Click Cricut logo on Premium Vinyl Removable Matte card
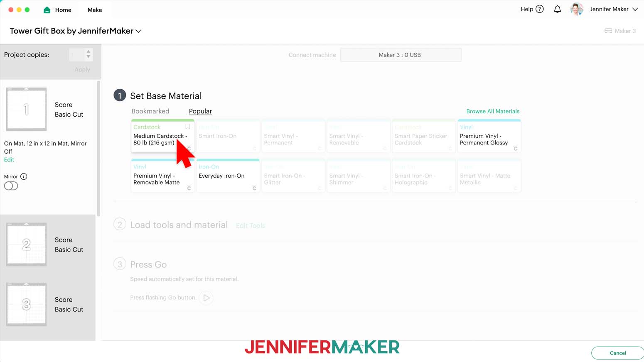644x362 pixels. tap(189, 188)
